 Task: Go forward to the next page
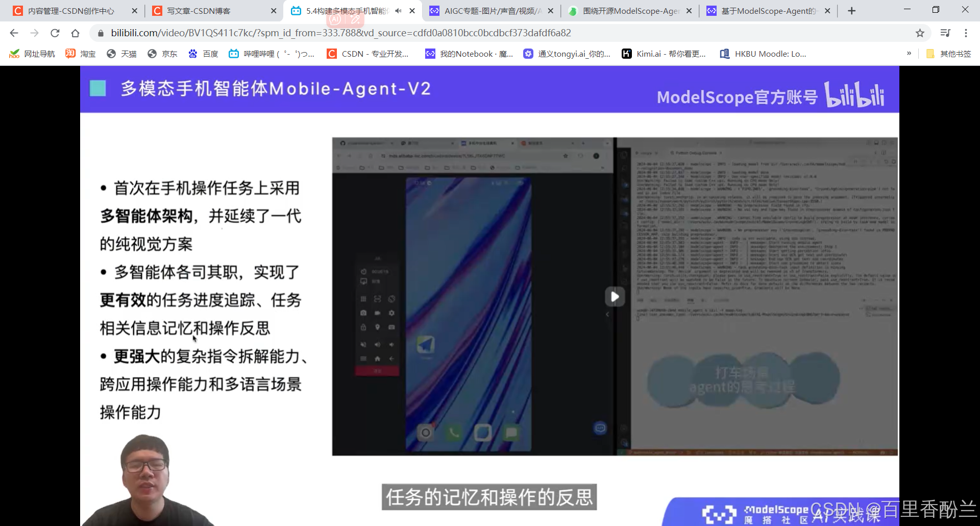pos(34,33)
